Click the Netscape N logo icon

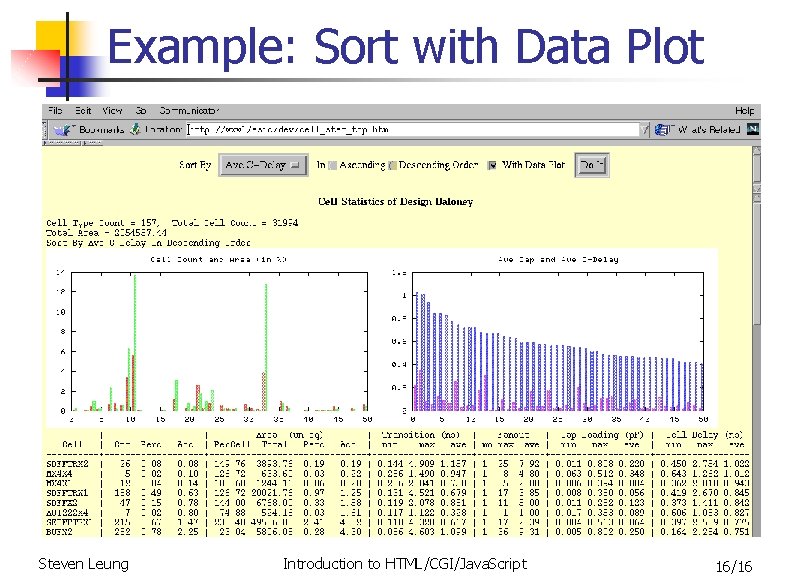pyautogui.click(x=752, y=129)
